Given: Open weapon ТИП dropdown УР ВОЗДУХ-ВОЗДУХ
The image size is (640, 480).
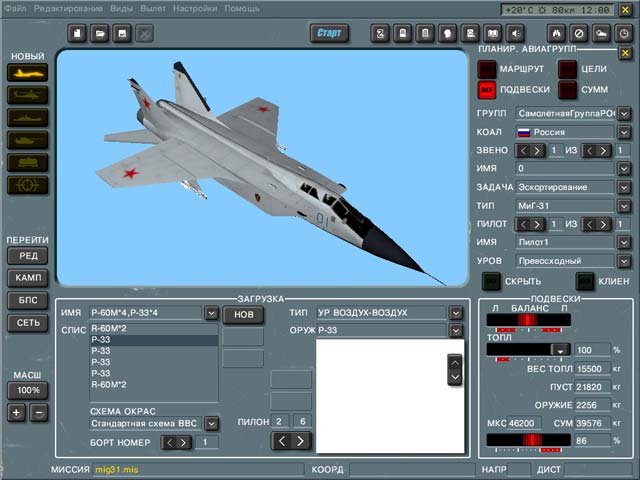Looking at the screenshot, I should 456,313.
